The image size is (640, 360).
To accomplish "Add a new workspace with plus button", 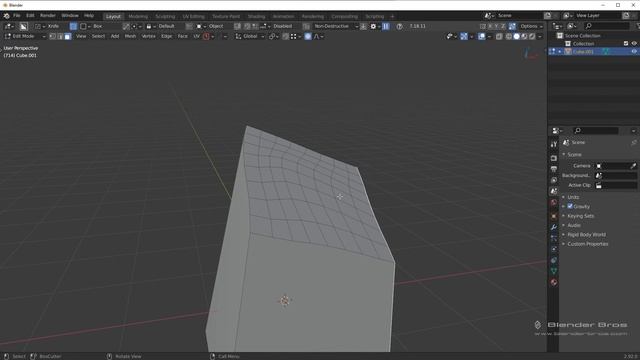I will [x=392, y=16].
